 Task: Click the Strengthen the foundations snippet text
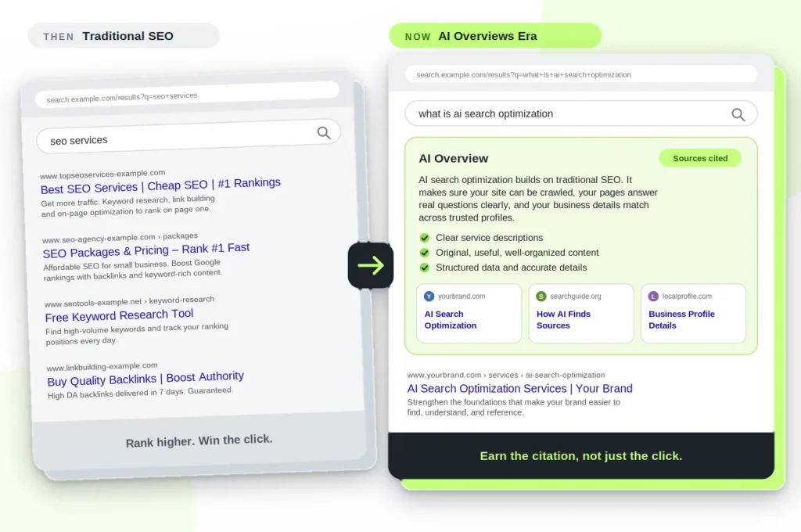(513, 408)
